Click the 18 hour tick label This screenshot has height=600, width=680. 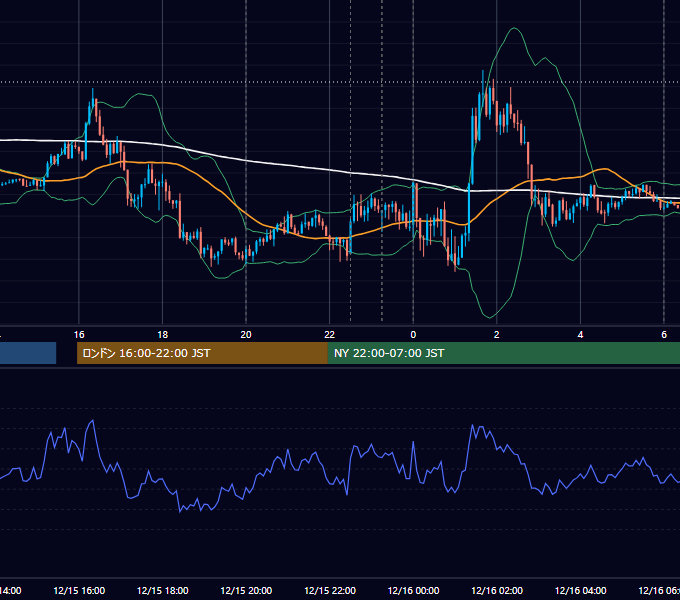163,335
